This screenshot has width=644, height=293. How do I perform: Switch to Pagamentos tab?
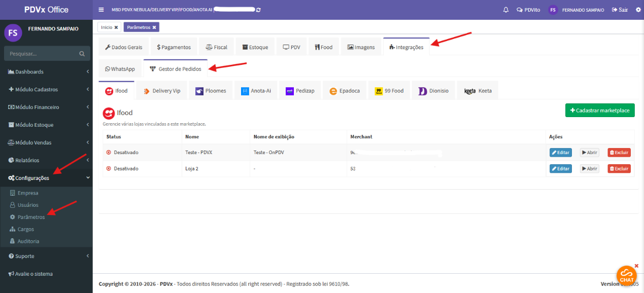[174, 47]
